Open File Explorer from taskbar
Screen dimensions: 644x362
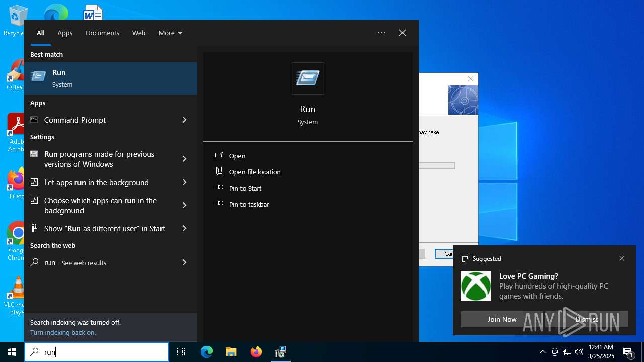231,352
